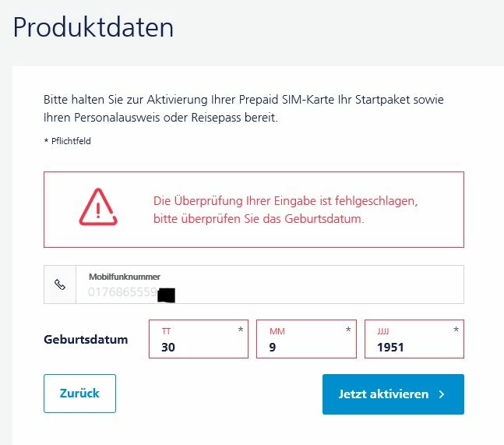504x445 pixels.
Task: Click the red warning triangle icon
Action: point(98,208)
